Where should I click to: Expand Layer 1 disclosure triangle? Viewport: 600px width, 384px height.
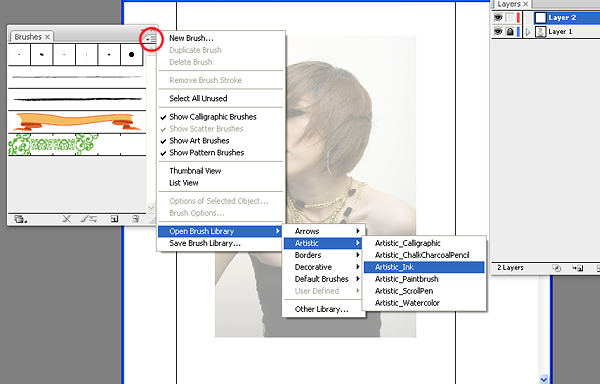(528, 32)
